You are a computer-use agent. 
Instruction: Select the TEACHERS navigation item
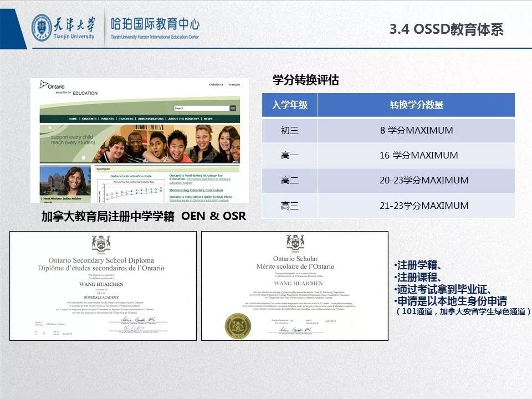126,119
